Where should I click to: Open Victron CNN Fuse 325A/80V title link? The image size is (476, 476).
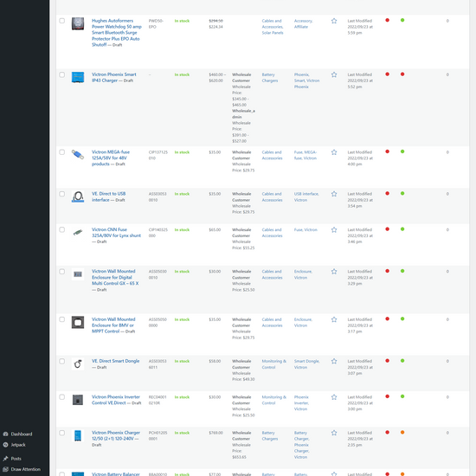pyautogui.click(x=116, y=233)
